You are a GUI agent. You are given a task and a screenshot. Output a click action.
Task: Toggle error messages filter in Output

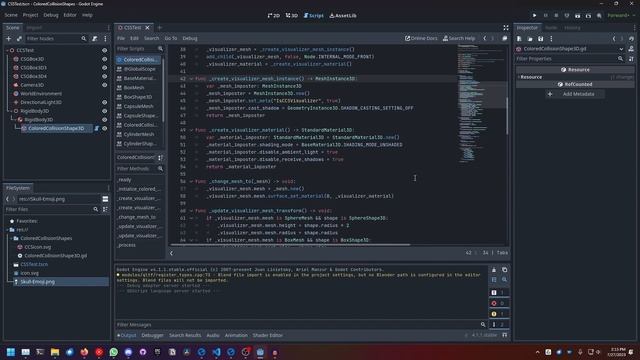tap(498, 303)
